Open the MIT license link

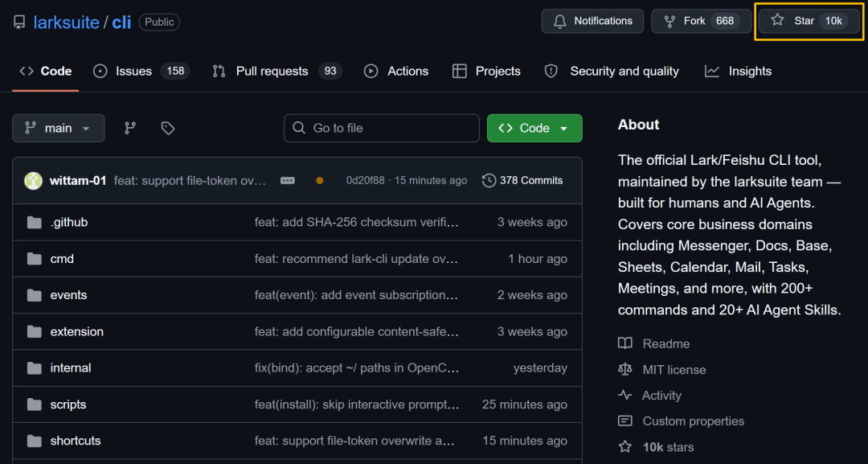click(x=662, y=370)
